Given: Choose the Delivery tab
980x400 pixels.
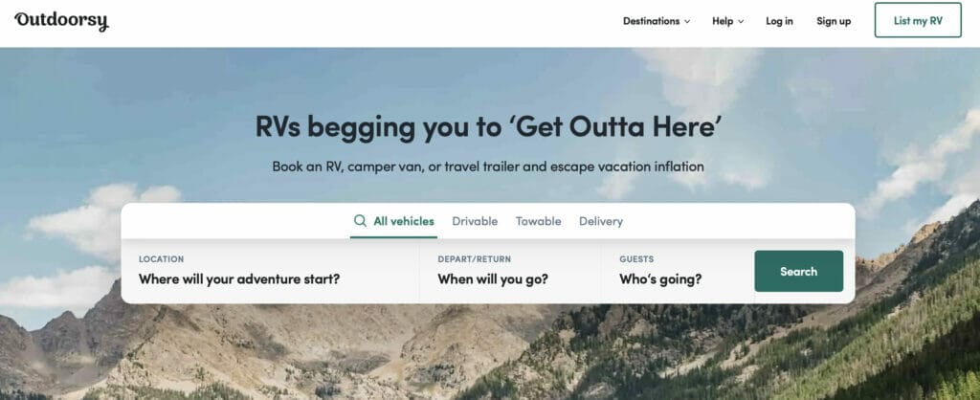Looking at the screenshot, I should pyautogui.click(x=601, y=221).
